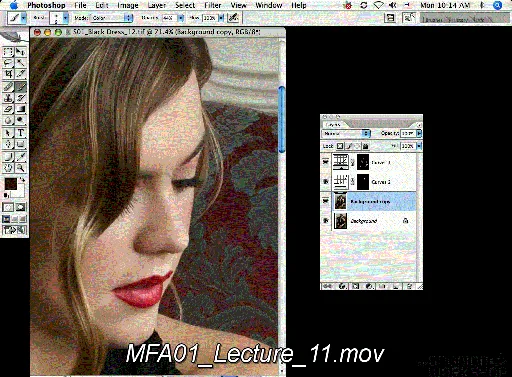Open Spotlight search in menu bar
512x377 pixels.
498,5
